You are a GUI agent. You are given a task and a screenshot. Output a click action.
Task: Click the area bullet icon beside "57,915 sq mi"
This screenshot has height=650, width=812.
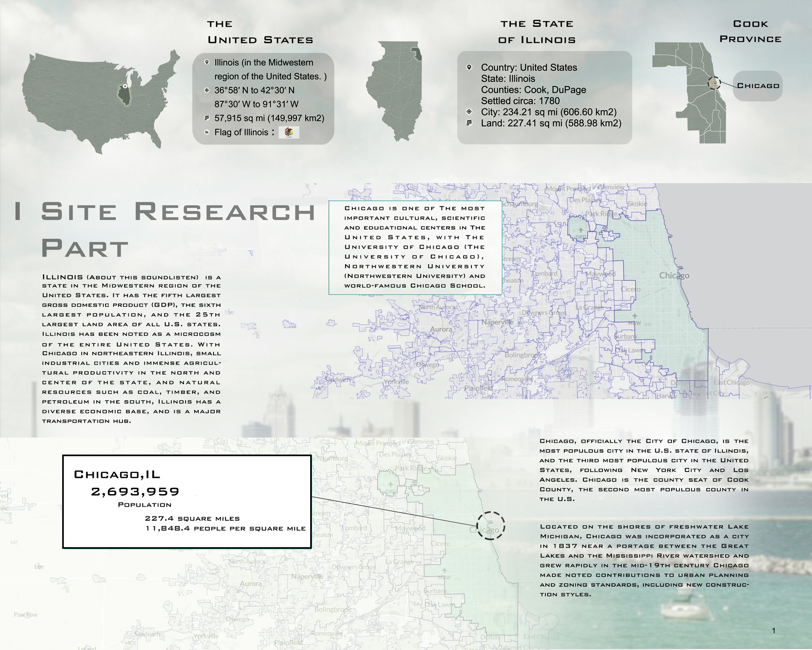click(x=207, y=118)
